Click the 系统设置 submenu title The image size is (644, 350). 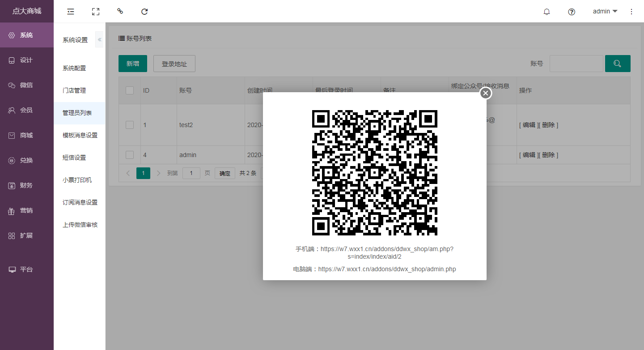pos(75,40)
